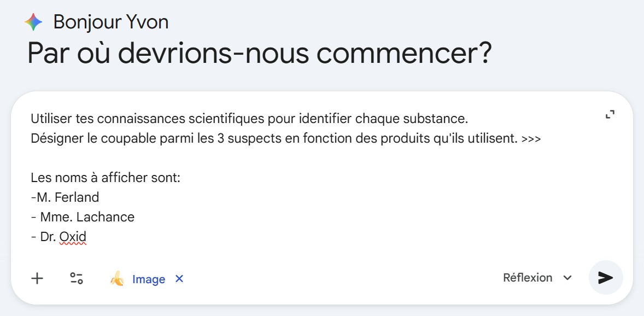The image size is (644, 316).
Task: Open the Réflexion mode selector
Action: click(529, 278)
